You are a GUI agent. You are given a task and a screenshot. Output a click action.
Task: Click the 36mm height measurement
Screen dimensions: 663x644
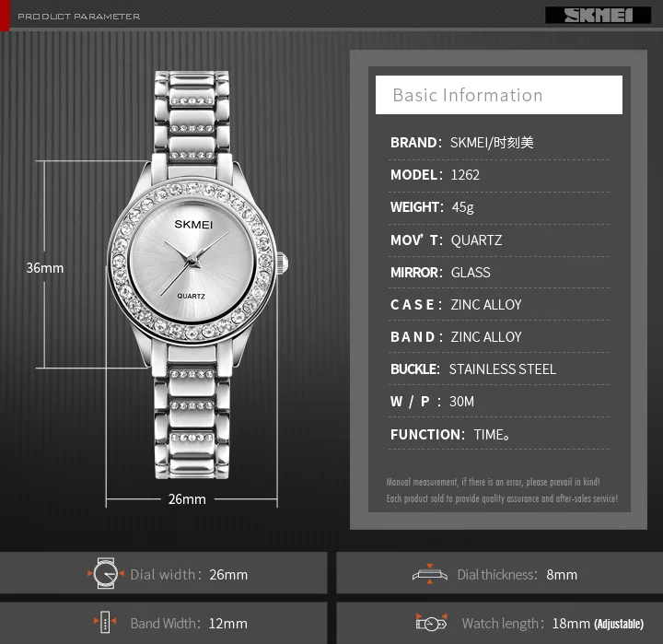point(45,268)
